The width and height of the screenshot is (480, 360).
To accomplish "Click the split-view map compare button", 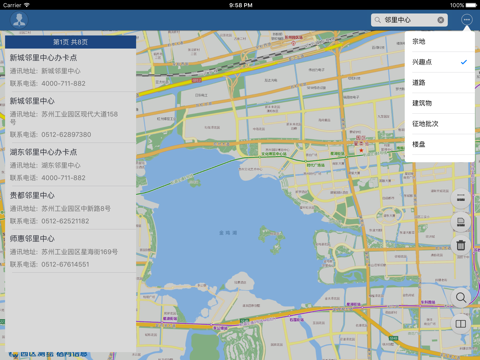I will click(x=461, y=324).
